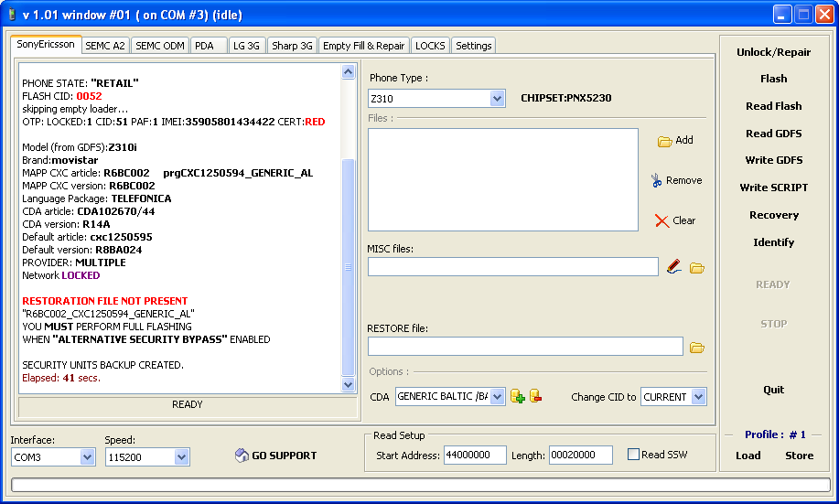This screenshot has width=839, height=504.
Task: Click the Load profile button
Action: [x=748, y=456]
